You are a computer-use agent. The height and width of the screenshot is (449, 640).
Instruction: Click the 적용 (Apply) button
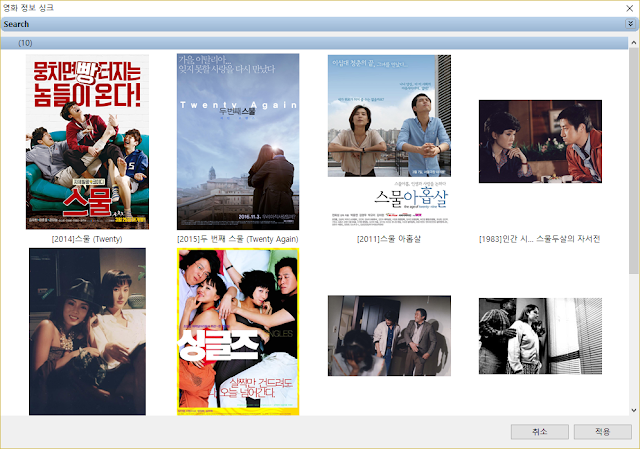click(602, 431)
